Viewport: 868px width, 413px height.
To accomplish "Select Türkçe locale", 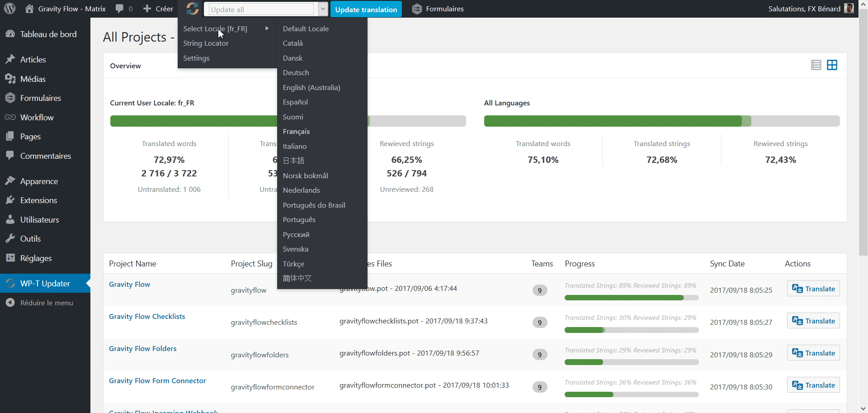I will (293, 264).
